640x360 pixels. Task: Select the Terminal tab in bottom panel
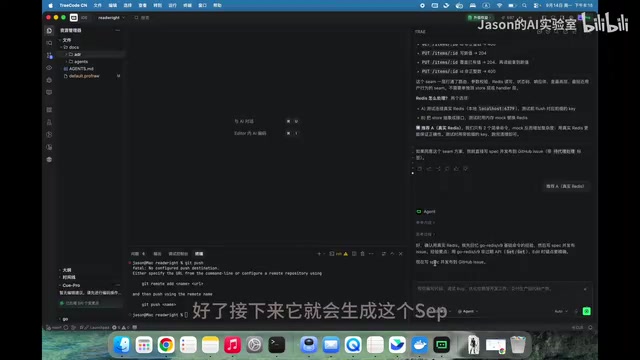pos(199,254)
